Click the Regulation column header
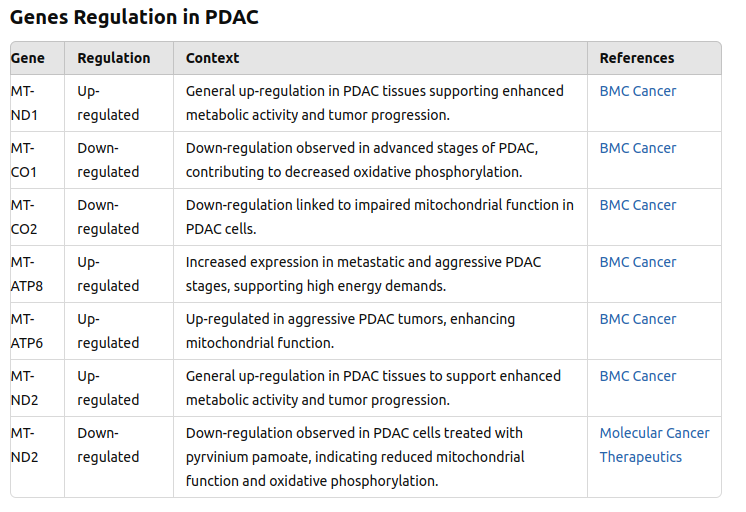 (114, 58)
